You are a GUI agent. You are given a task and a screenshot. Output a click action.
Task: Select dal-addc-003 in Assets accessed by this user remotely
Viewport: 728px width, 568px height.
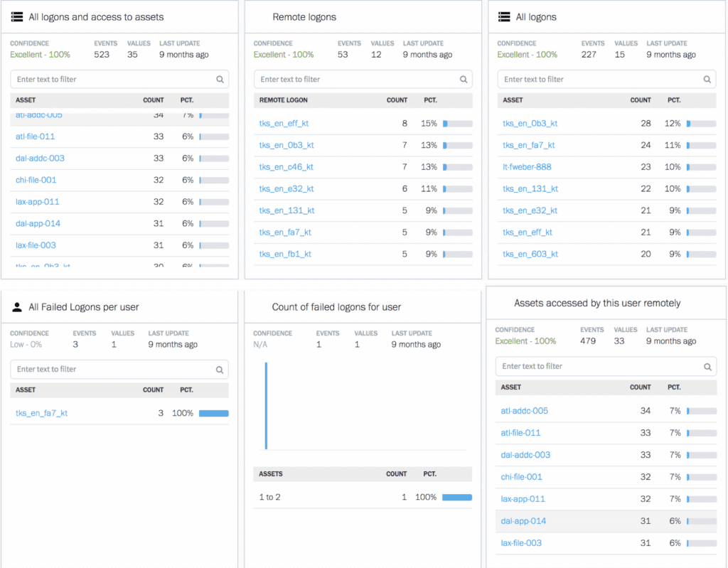(525, 454)
